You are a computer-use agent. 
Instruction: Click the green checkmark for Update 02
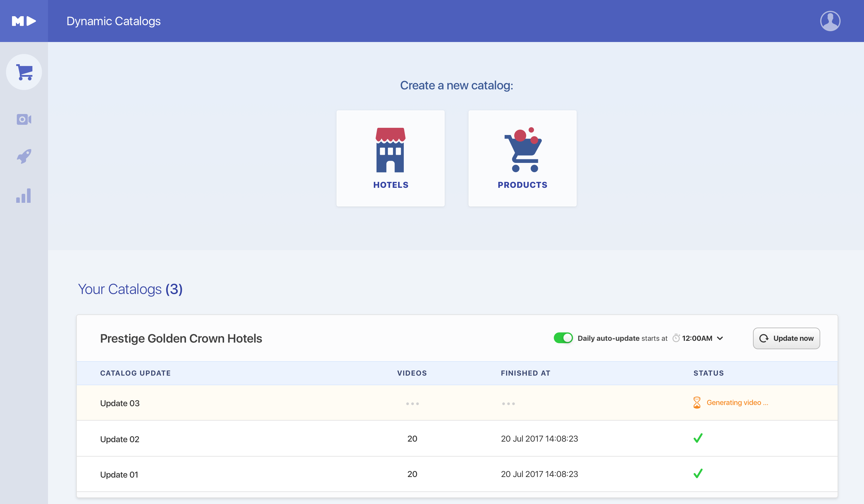pos(698,438)
